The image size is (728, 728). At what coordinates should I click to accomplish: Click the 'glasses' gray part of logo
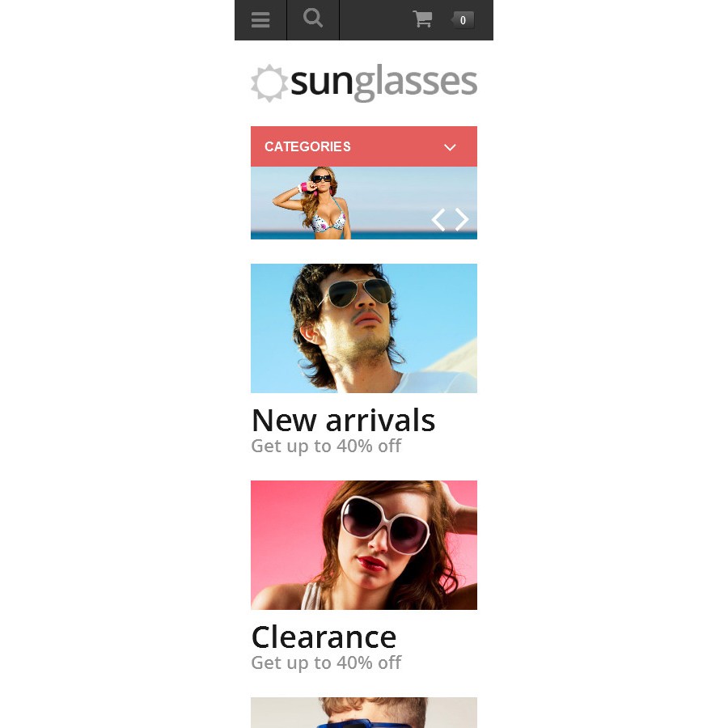(416, 83)
